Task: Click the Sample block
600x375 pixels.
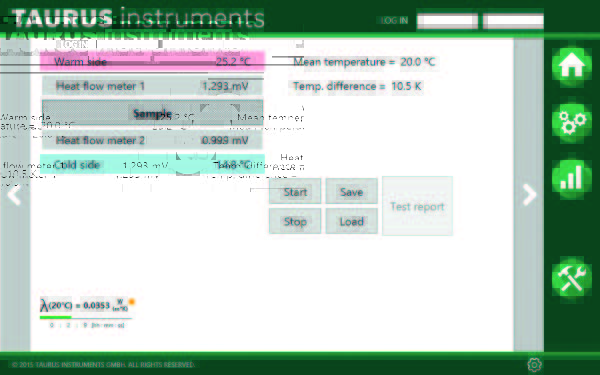Action: pyautogui.click(x=153, y=113)
